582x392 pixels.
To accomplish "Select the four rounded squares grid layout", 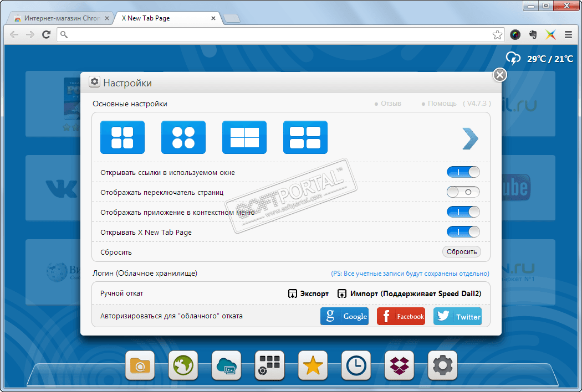I will click(122, 137).
